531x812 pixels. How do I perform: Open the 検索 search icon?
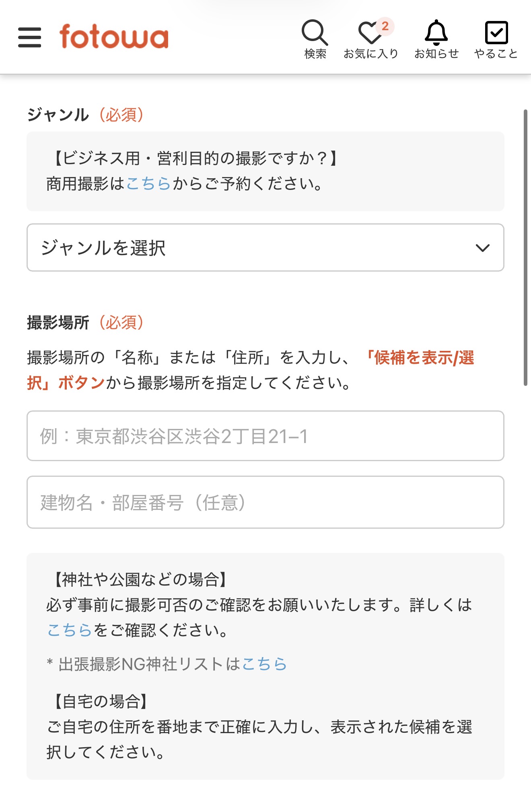(x=316, y=37)
